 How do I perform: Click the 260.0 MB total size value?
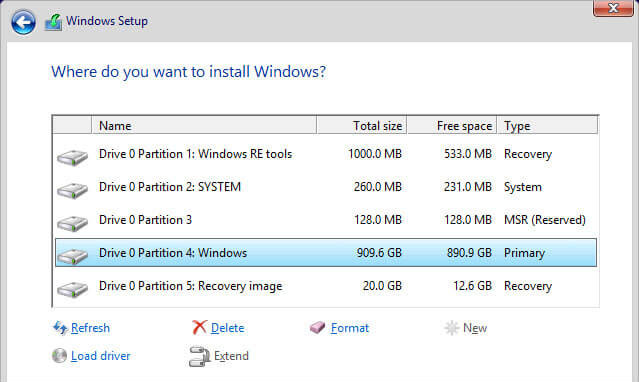pos(378,187)
